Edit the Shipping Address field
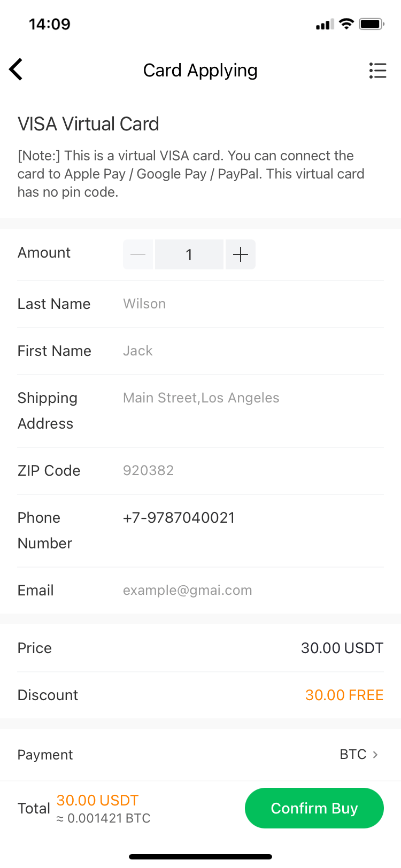This screenshot has height=868, width=401. (x=251, y=398)
